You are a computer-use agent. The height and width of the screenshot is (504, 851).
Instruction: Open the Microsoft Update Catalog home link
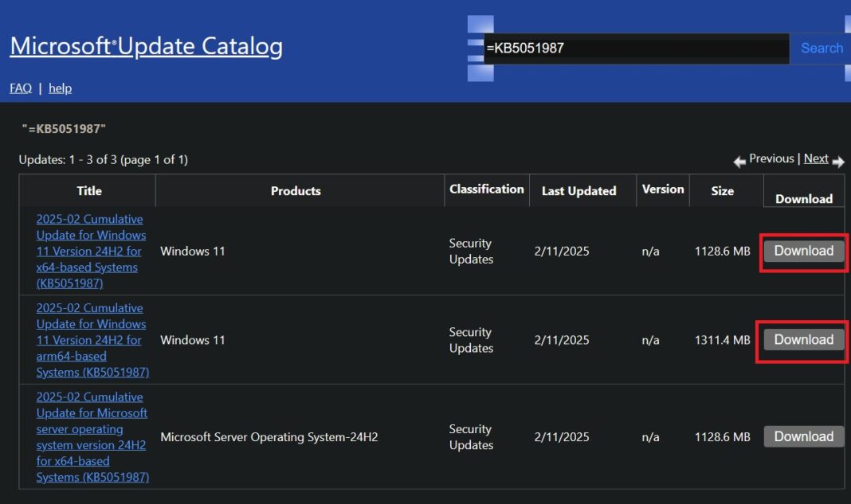coord(145,45)
